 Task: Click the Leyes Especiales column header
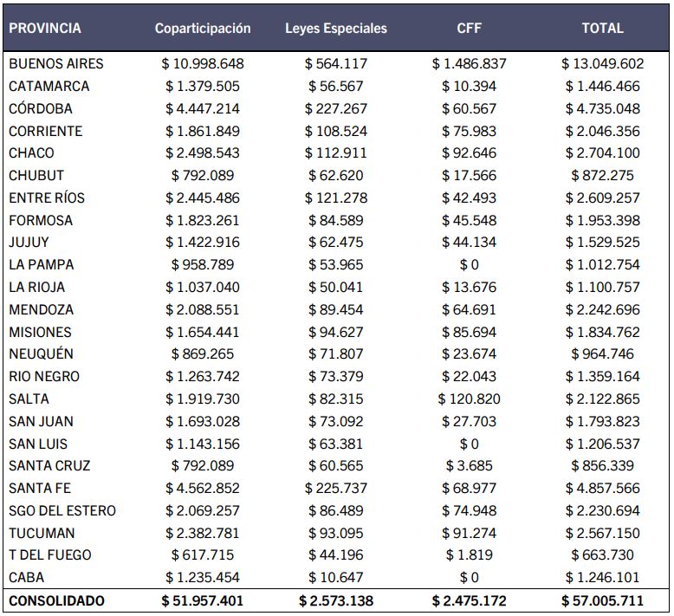click(x=336, y=28)
